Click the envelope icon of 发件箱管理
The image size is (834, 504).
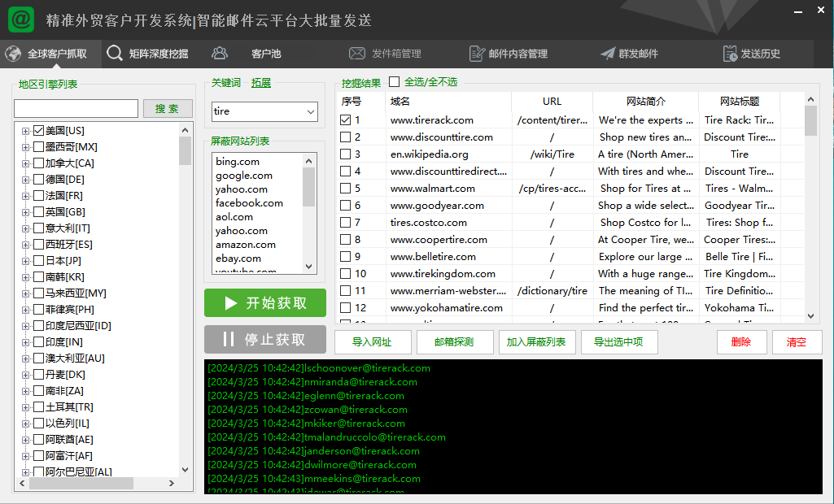coord(357,54)
